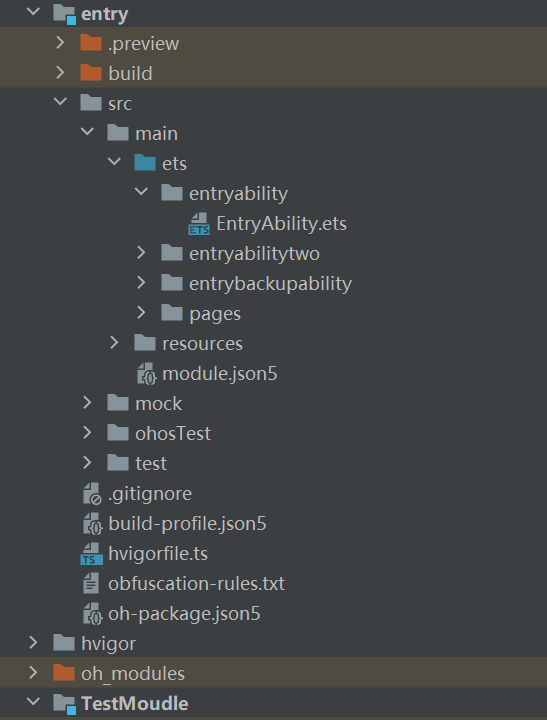This screenshot has width=547, height=720.
Task: Select the hvigor folder name
Action: pyautogui.click(x=108, y=644)
